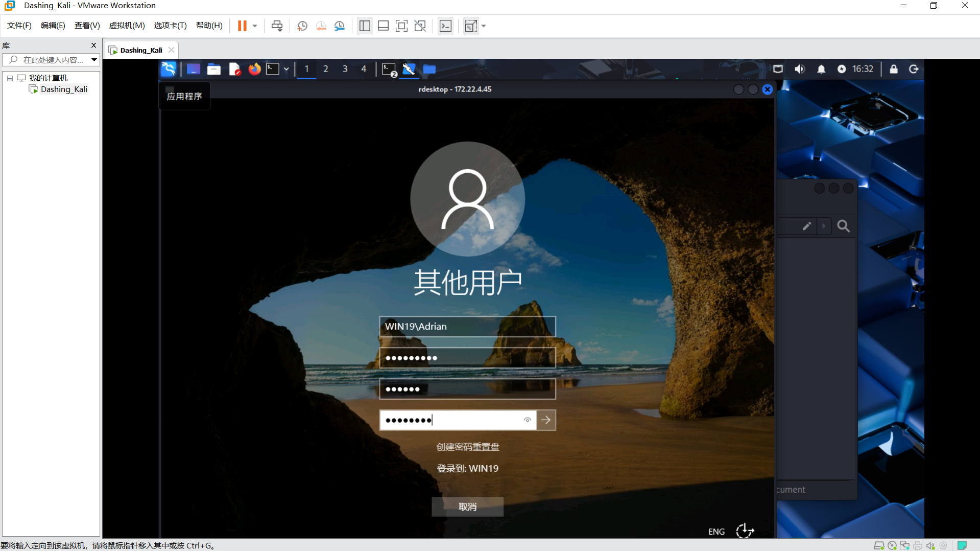The width and height of the screenshot is (980, 551).
Task: Click the WIN19\Adrian username field
Action: pos(467,327)
